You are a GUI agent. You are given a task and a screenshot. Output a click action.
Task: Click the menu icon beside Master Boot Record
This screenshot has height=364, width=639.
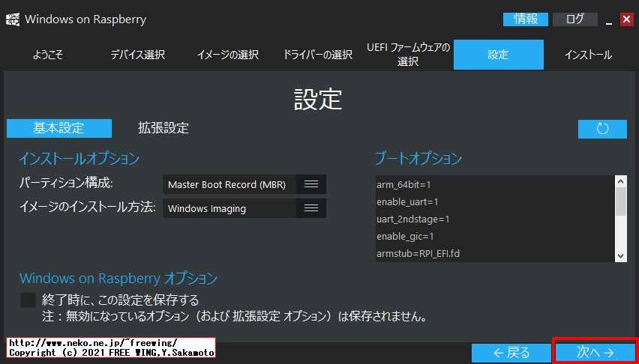[x=311, y=184]
